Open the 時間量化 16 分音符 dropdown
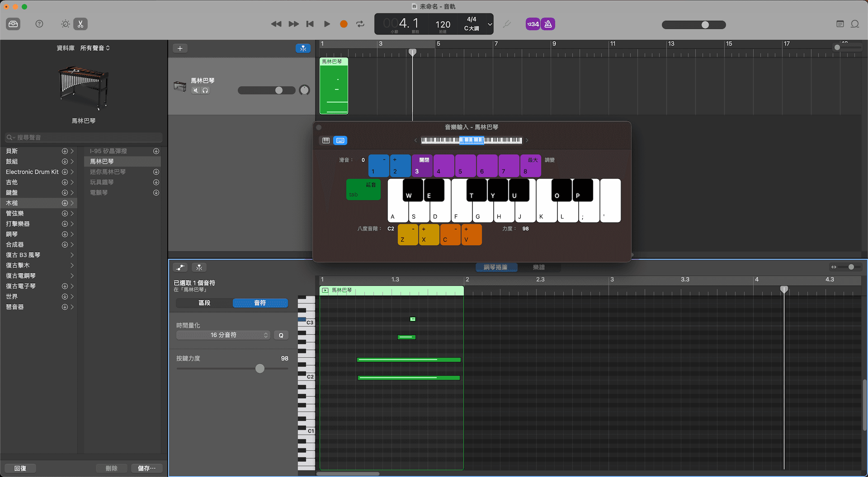Viewport: 868px width, 477px height. pos(223,335)
